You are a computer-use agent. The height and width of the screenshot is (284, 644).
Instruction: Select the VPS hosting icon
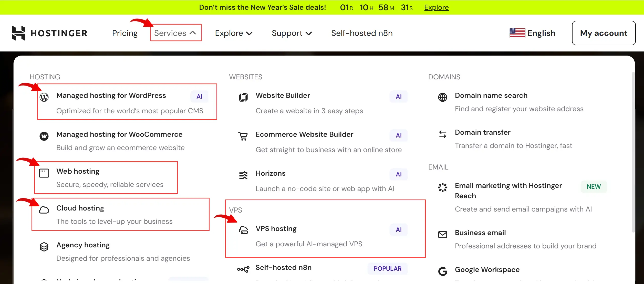(243, 230)
